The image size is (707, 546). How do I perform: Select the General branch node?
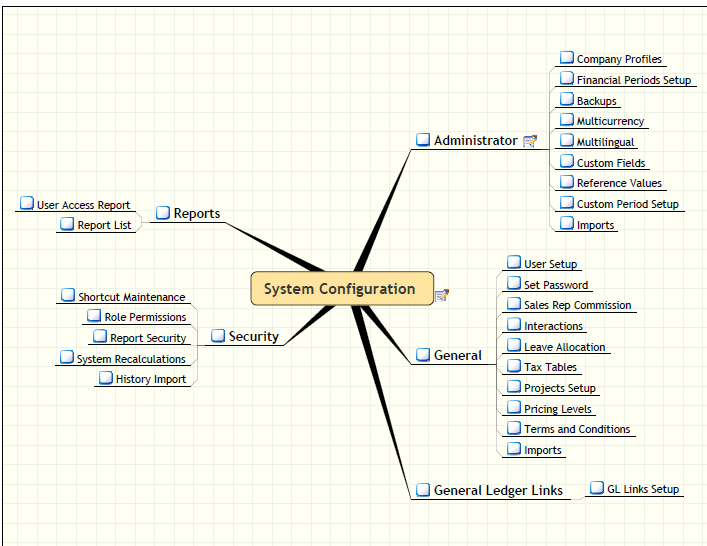[457, 355]
